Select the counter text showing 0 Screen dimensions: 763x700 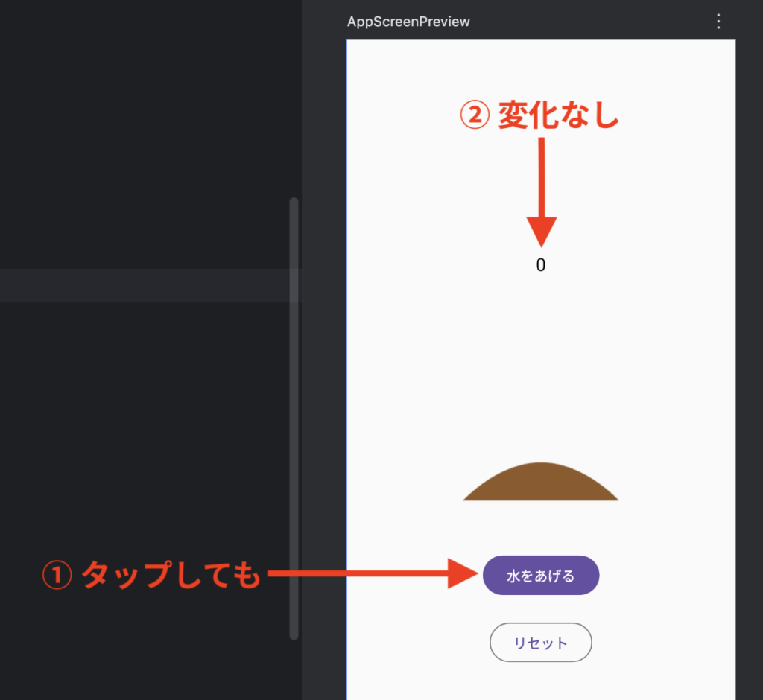click(541, 265)
